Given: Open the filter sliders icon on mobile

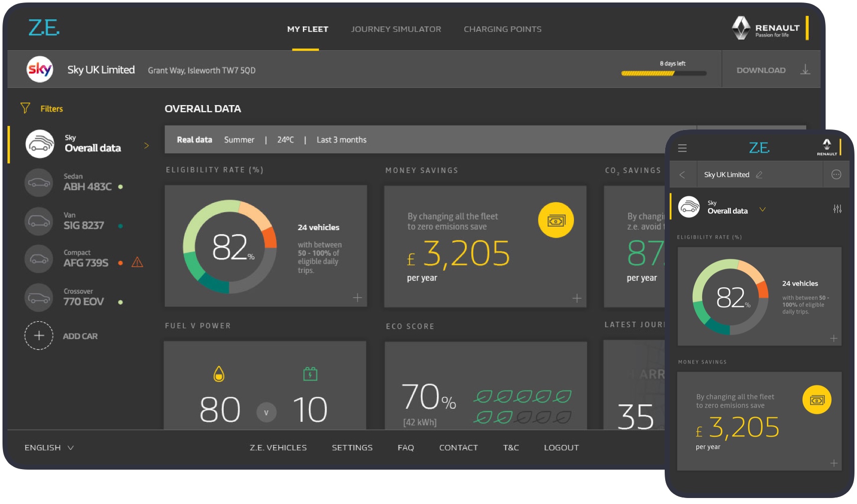Looking at the screenshot, I should point(837,209).
